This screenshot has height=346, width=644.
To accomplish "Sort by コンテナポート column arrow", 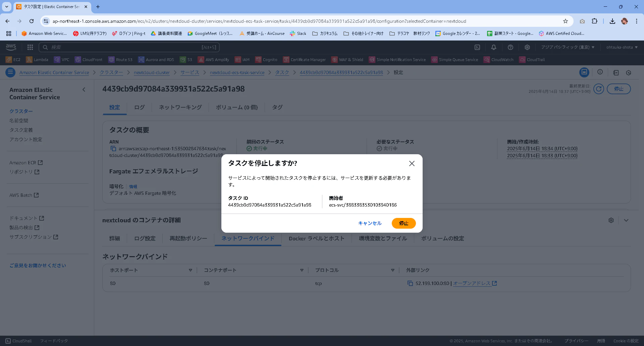I will tap(302, 270).
